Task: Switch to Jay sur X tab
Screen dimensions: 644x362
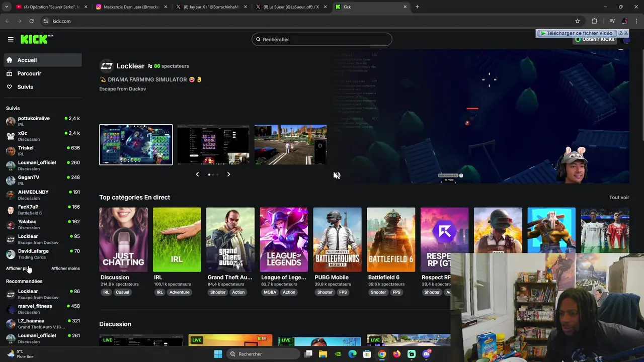Action: pos(211,7)
